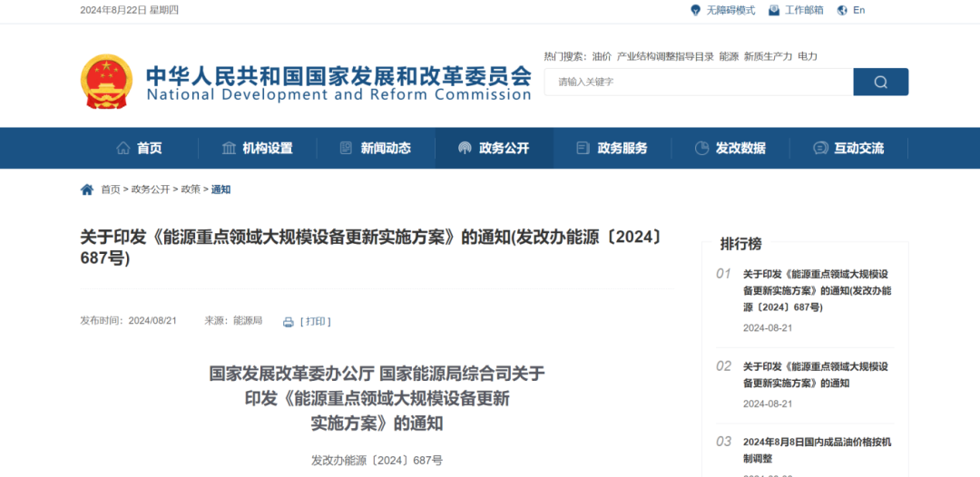Click the globe icon beside En
The width and height of the screenshot is (980, 477).
[842, 10]
